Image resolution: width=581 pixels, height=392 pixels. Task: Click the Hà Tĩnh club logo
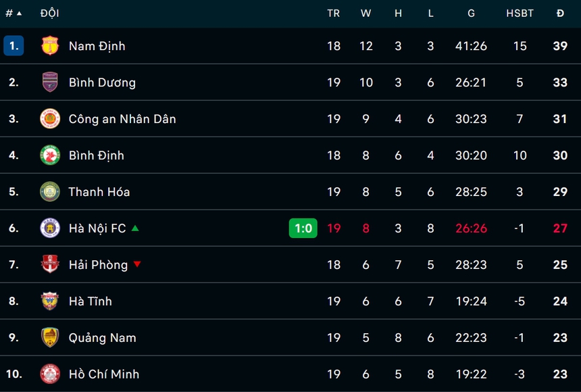50,301
